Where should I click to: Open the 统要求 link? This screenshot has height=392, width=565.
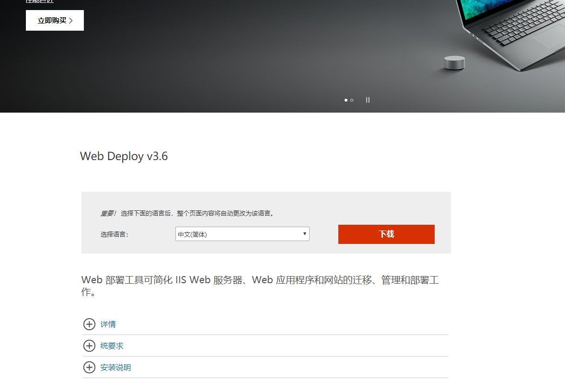tap(112, 346)
